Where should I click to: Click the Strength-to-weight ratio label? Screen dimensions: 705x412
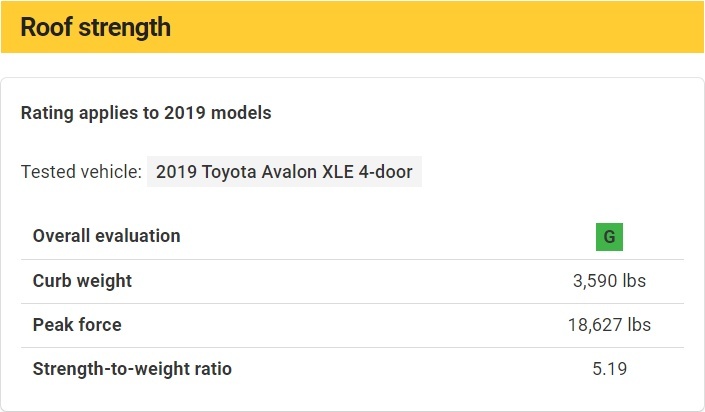click(132, 369)
